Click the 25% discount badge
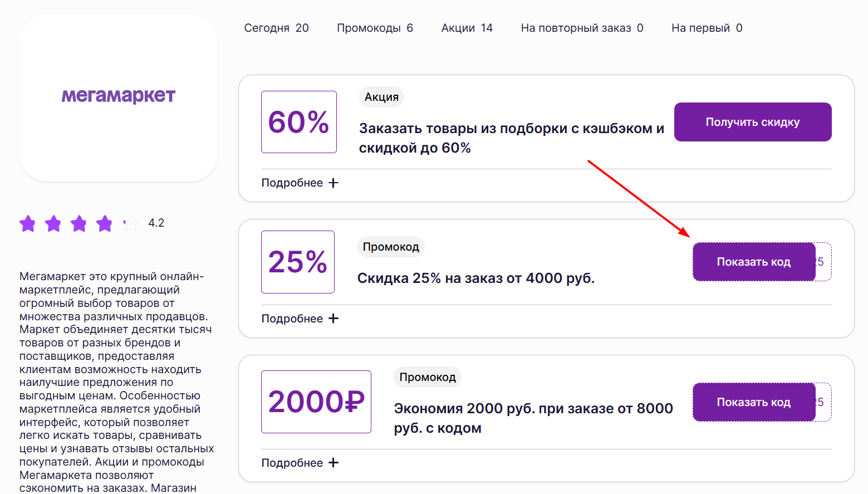Image resolution: width=868 pixels, height=494 pixels. point(297,262)
